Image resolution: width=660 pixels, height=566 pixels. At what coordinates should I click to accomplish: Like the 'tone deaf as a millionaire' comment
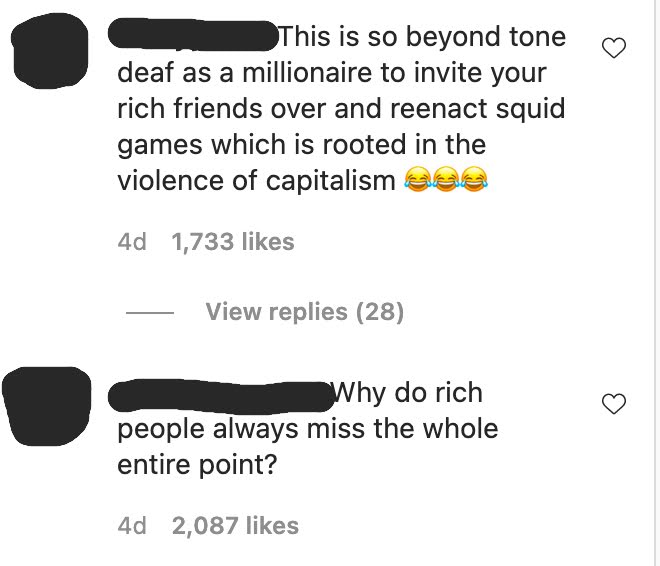point(614,48)
